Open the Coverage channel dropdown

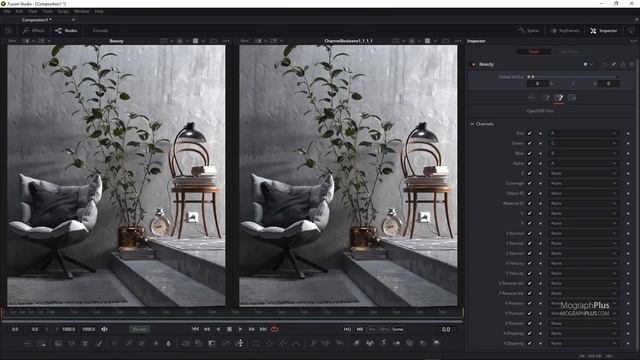[583, 183]
